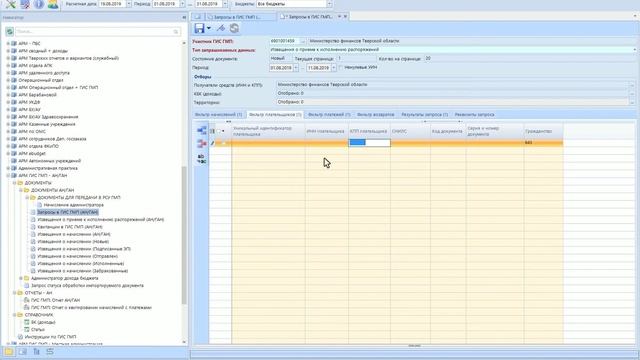Image resolution: width=640 pixels, height=360 pixels.
Task: Click the second icon in the navigator bottom bar
Action: [22, 352]
